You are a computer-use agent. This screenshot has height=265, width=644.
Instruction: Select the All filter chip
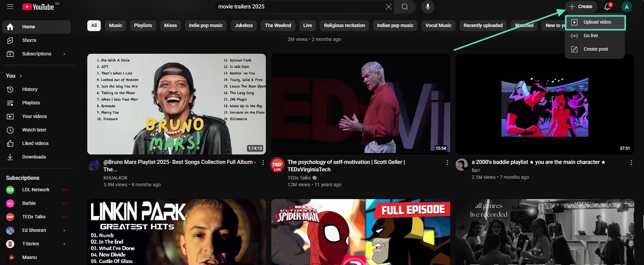click(94, 25)
